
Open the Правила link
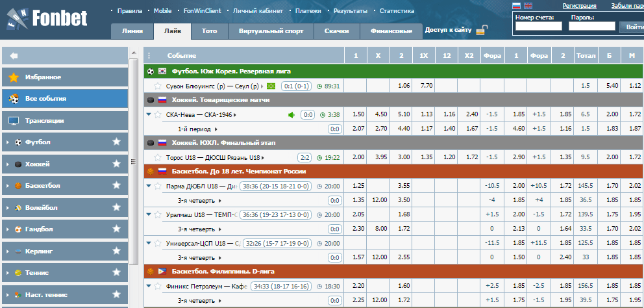(130, 11)
